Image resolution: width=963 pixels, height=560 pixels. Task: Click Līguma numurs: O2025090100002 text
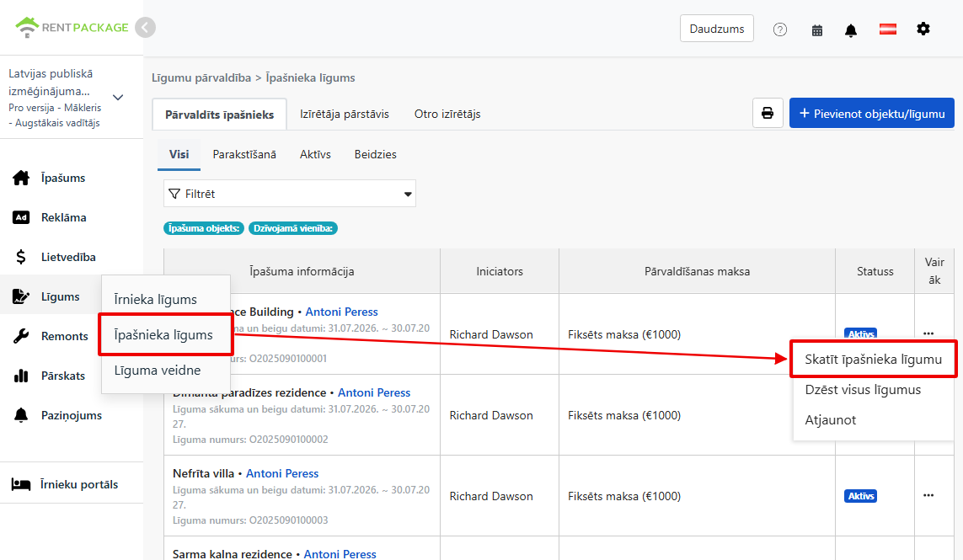coord(250,440)
